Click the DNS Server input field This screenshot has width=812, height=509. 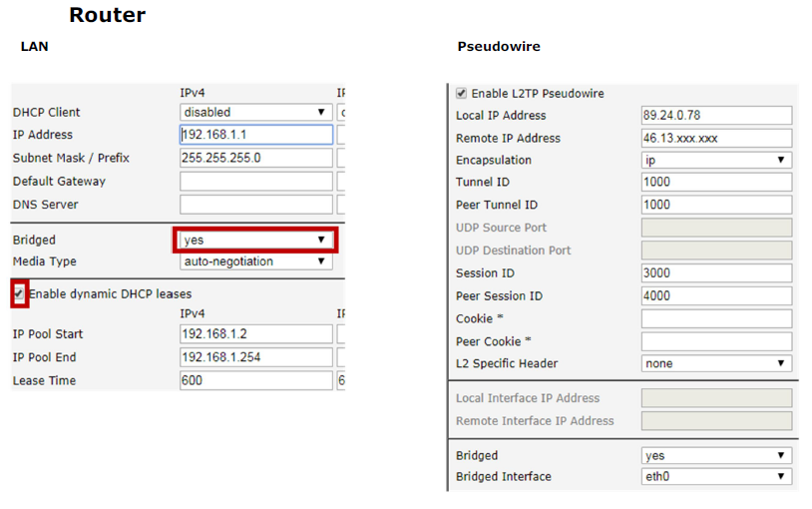click(256, 205)
